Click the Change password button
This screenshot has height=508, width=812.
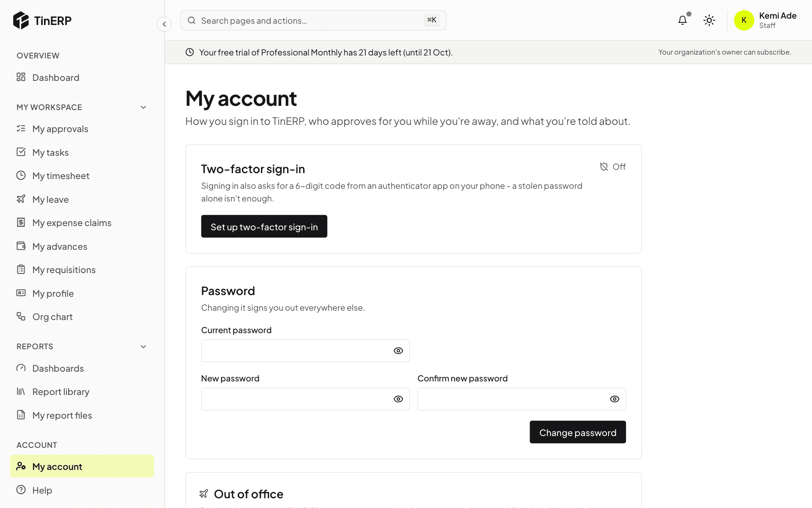[578, 432]
